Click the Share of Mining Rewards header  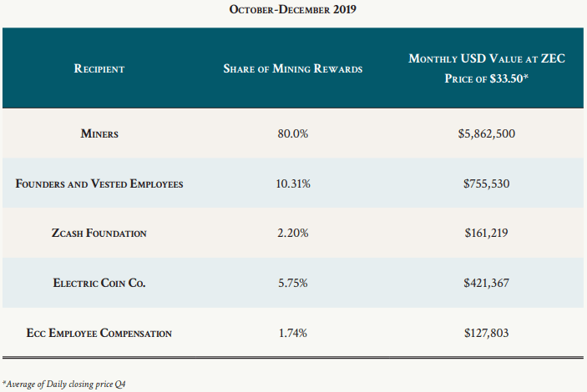pyautogui.click(x=293, y=68)
